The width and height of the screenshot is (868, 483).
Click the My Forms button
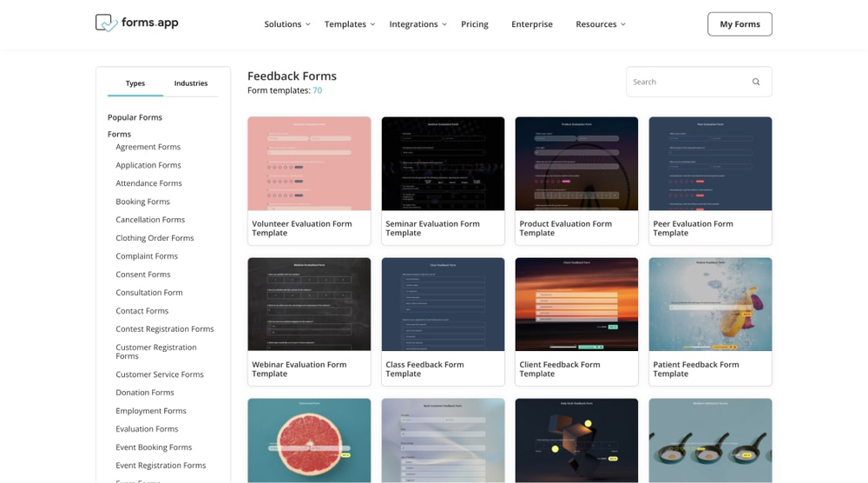tap(740, 24)
